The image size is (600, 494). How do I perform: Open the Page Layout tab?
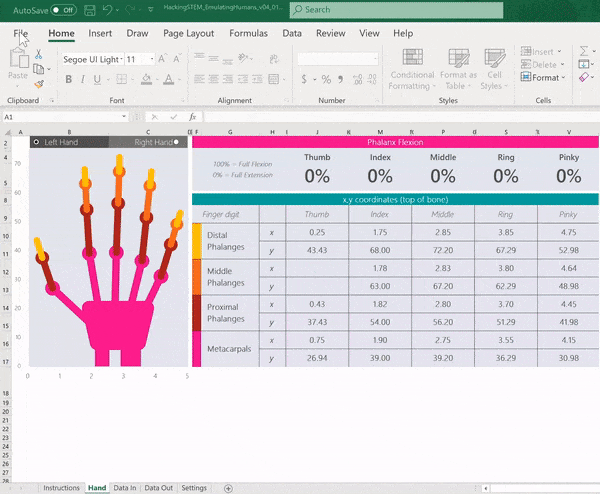pyautogui.click(x=189, y=33)
